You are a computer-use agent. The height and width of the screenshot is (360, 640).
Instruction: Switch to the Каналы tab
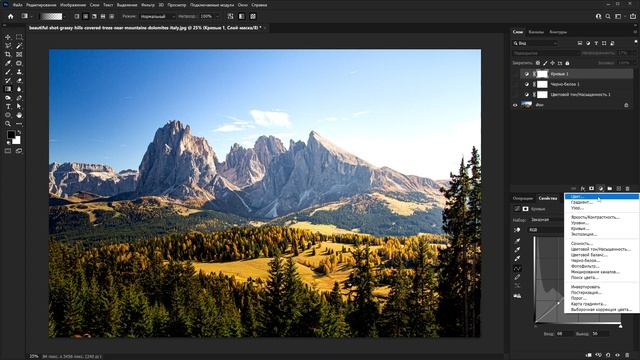tap(536, 32)
